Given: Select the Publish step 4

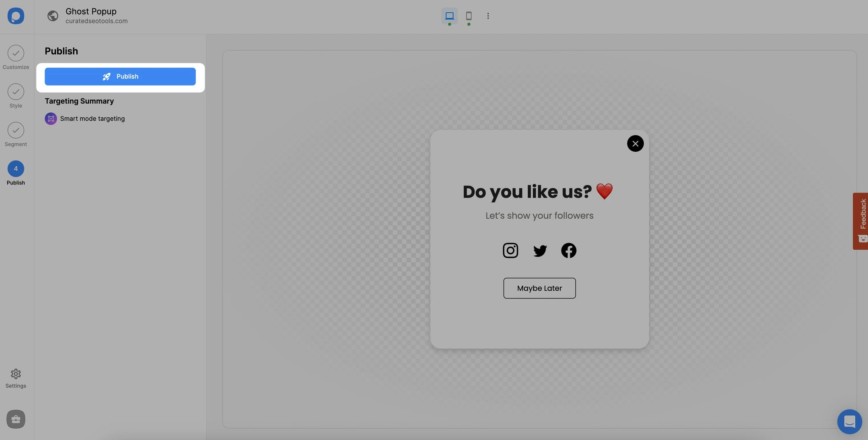Looking at the screenshot, I should click(16, 173).
